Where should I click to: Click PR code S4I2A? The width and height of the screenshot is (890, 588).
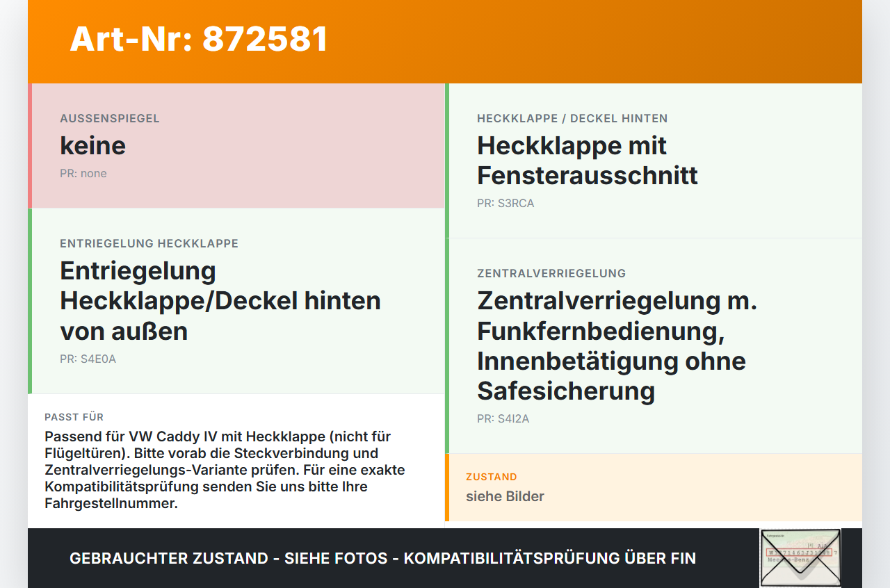[503, 419]
